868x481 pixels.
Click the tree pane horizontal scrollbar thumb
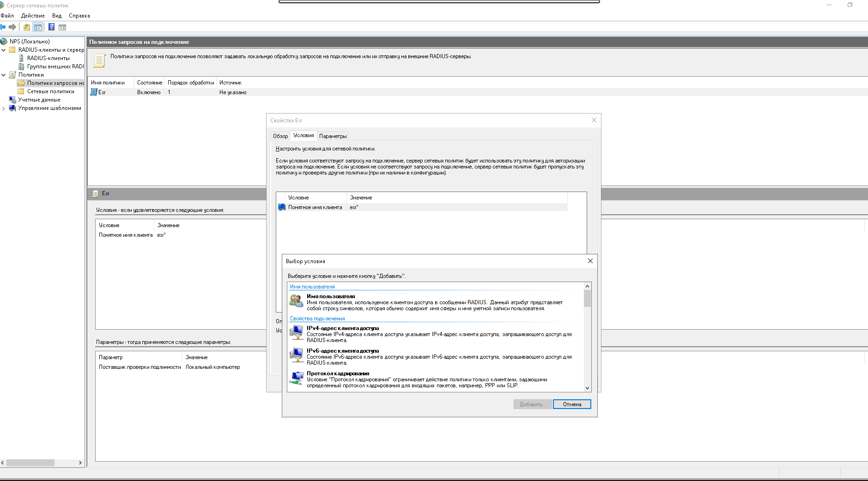30,463
